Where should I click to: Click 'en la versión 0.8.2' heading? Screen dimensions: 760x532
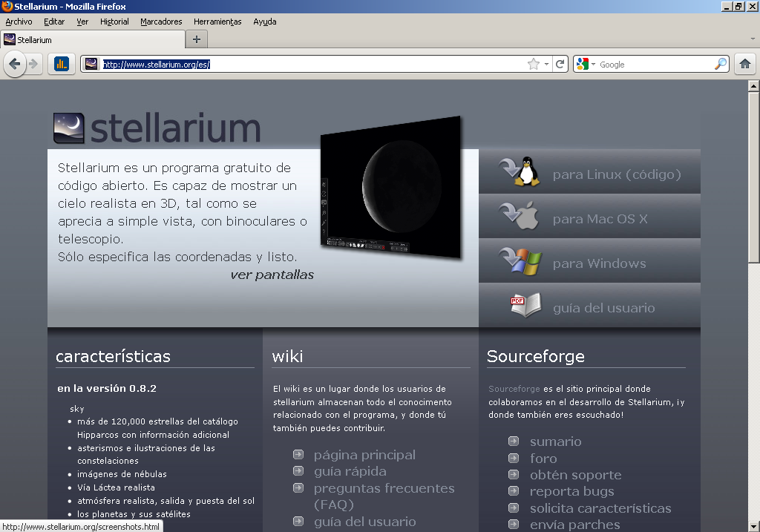coord(107,388)
